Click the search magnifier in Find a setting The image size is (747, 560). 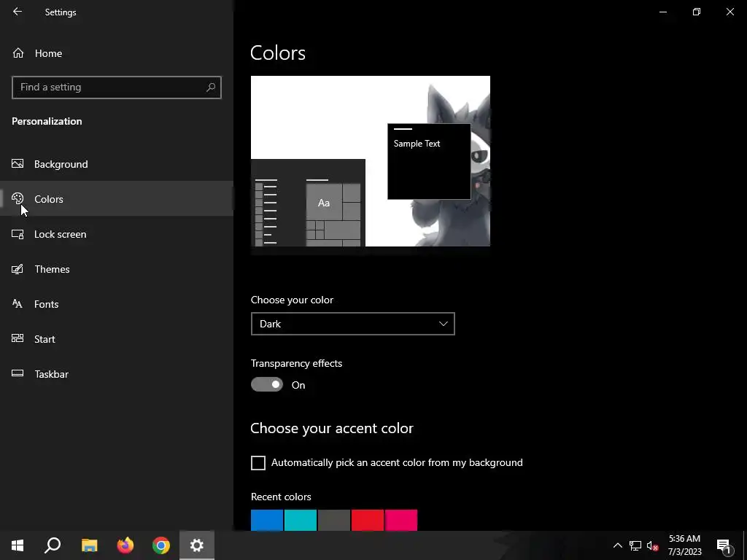click(x=211, y=87)
